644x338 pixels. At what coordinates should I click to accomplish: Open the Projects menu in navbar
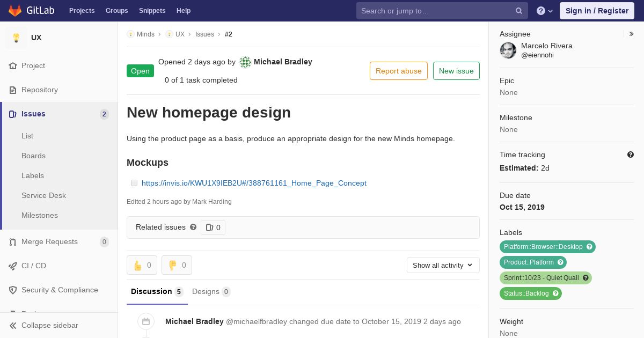(x=82, y=11)
